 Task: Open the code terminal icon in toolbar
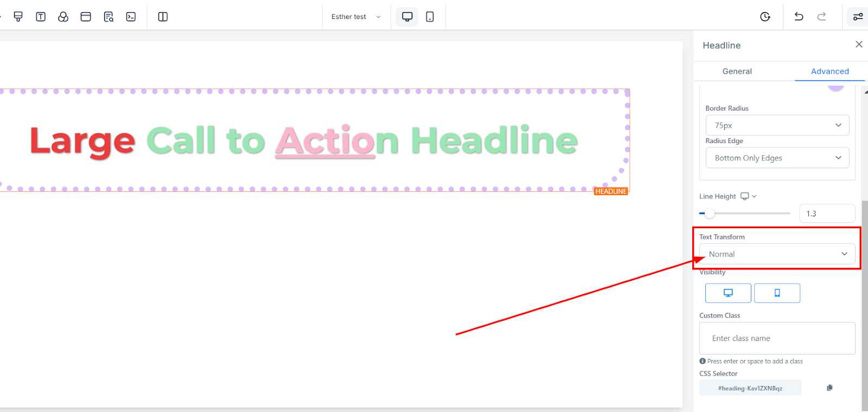click(x=131, y=17)
